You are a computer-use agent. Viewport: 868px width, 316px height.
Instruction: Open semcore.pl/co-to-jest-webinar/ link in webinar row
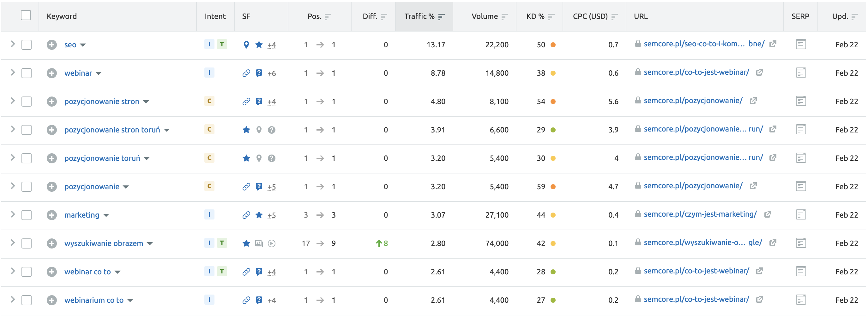point(696,72)
